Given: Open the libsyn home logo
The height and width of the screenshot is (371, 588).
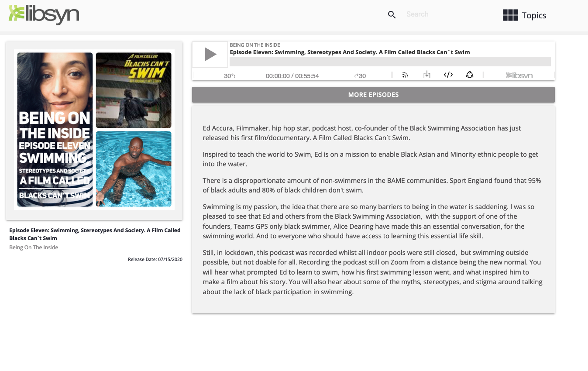Looking at the screenshot, I should coord(44,14).
